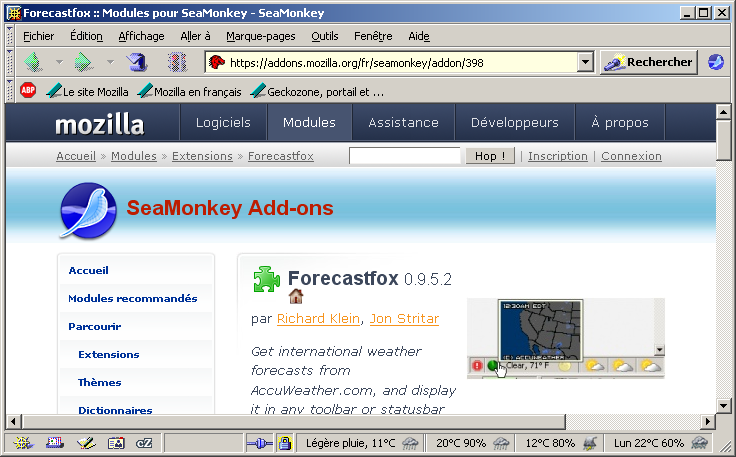
Task: Open Navigator from the status bar component icon
Action: (23, 442)
